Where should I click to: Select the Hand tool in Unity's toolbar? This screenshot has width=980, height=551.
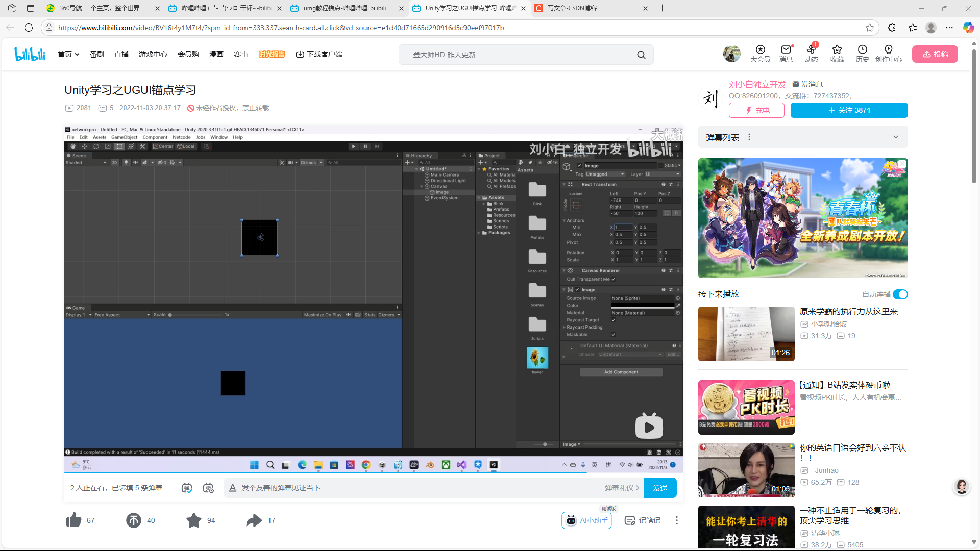point(73,146)
